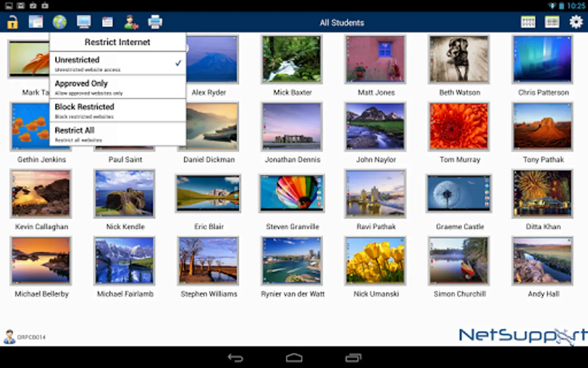Select Andy Hall's river thumbnail
This screenshot has height=368, width=588.
tap(543, 260)
